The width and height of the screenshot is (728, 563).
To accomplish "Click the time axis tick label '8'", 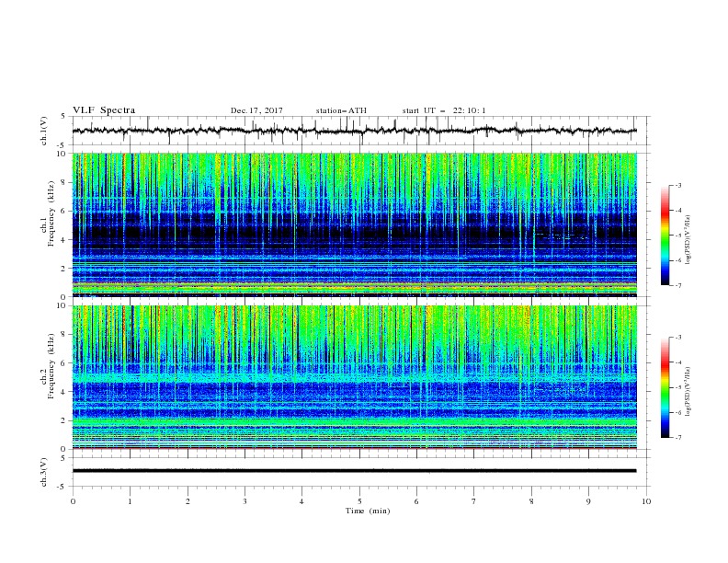I will [x=531, y=501].
